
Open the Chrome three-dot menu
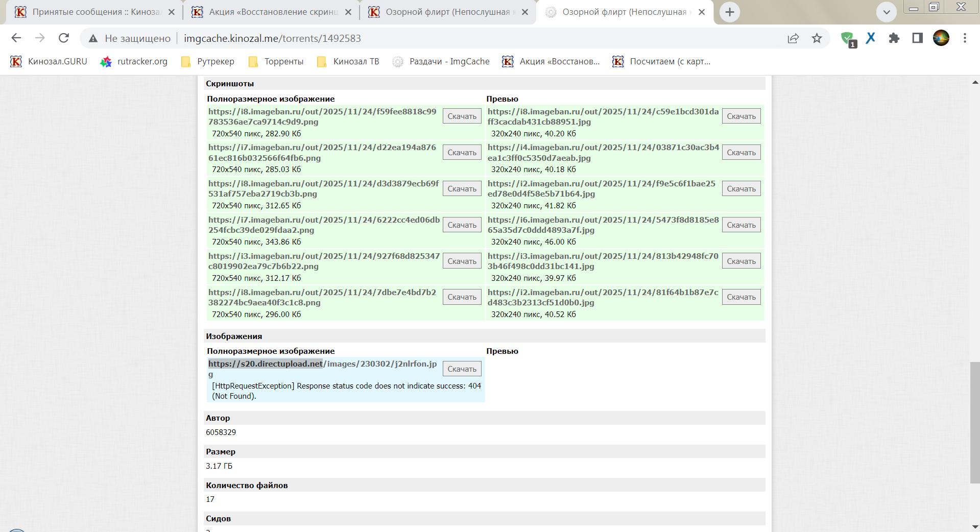[965, 38]
